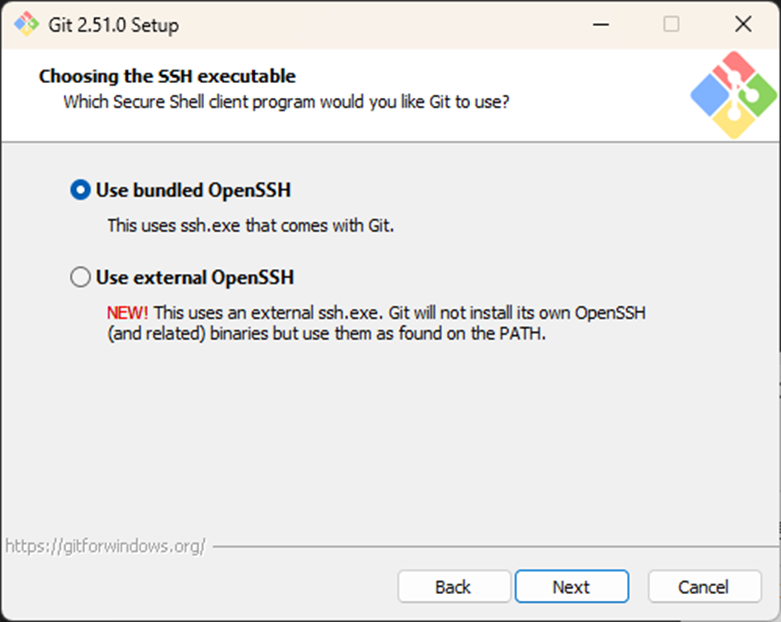Proceed with the Next button

click(x=571, y=587)
